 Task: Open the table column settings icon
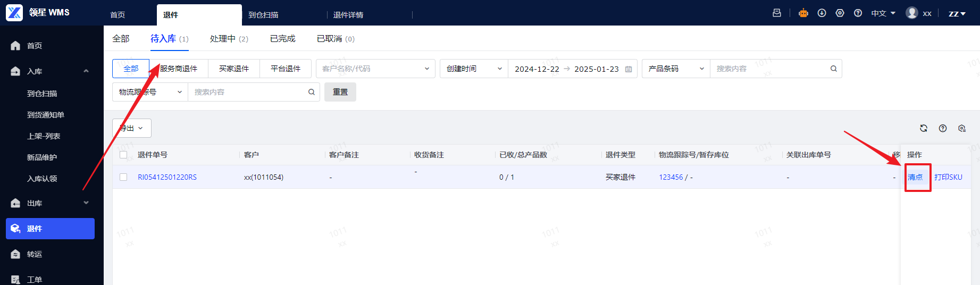[x=962, y=128]
